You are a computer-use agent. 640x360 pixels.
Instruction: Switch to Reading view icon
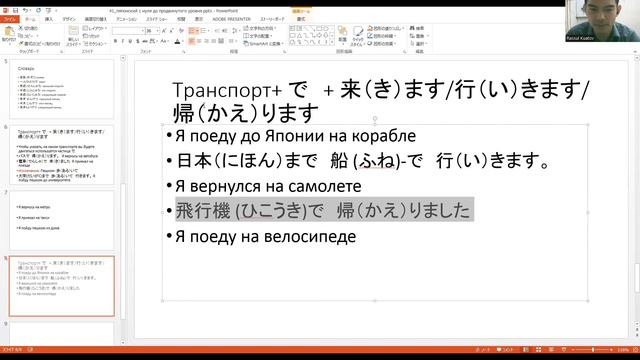551,350
